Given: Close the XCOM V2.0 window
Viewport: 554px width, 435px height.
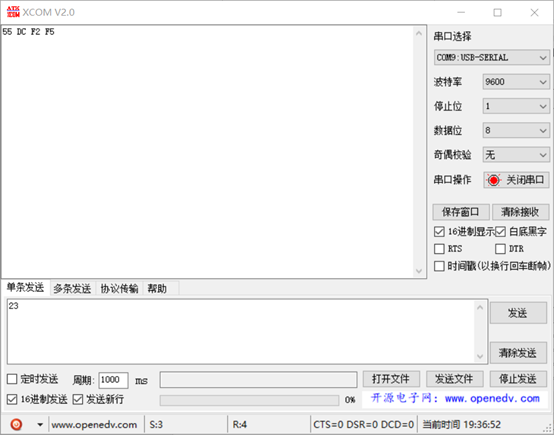Looking at the screenshot, I should coord(535,12).
